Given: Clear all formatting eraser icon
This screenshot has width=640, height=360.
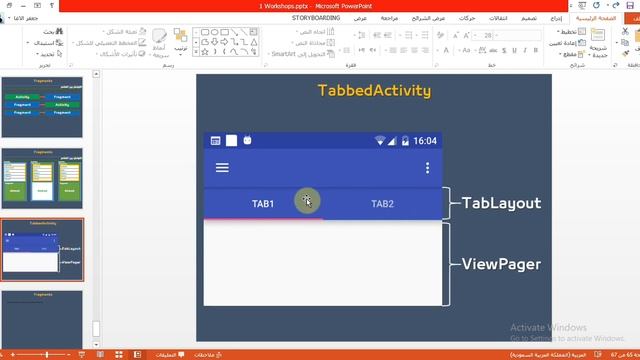Looking at the screenshot, I should (440, 36).
